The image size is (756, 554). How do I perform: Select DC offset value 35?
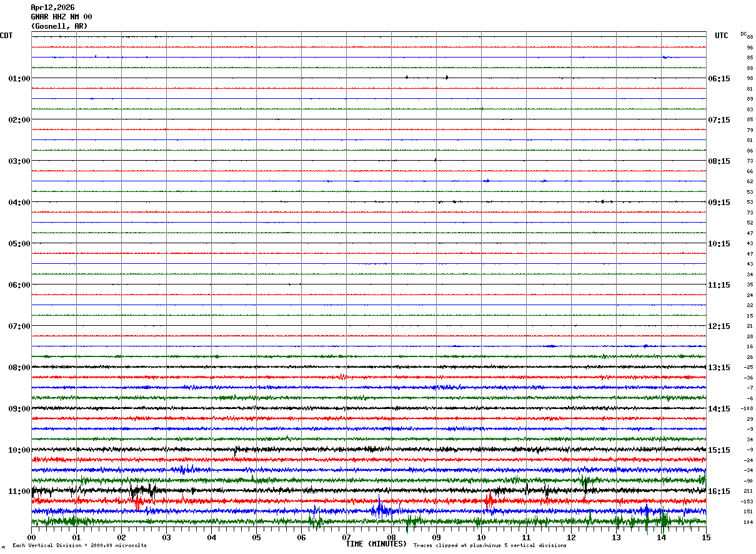(x=750, y=285)
